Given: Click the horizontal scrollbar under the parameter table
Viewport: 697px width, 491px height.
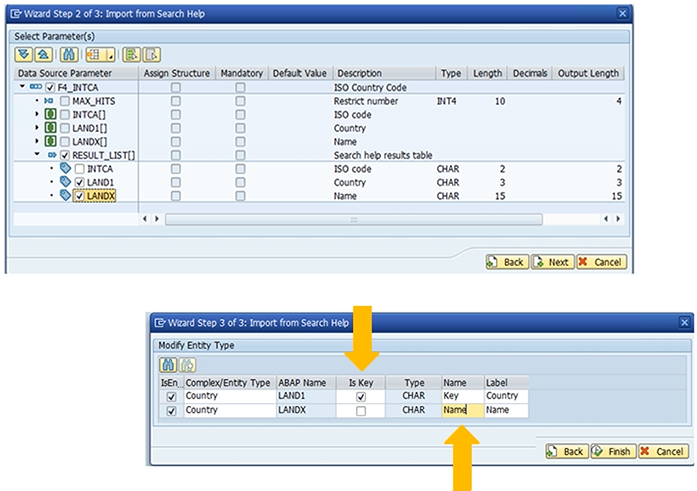Looking at the screenshot, I should point(350,218).
